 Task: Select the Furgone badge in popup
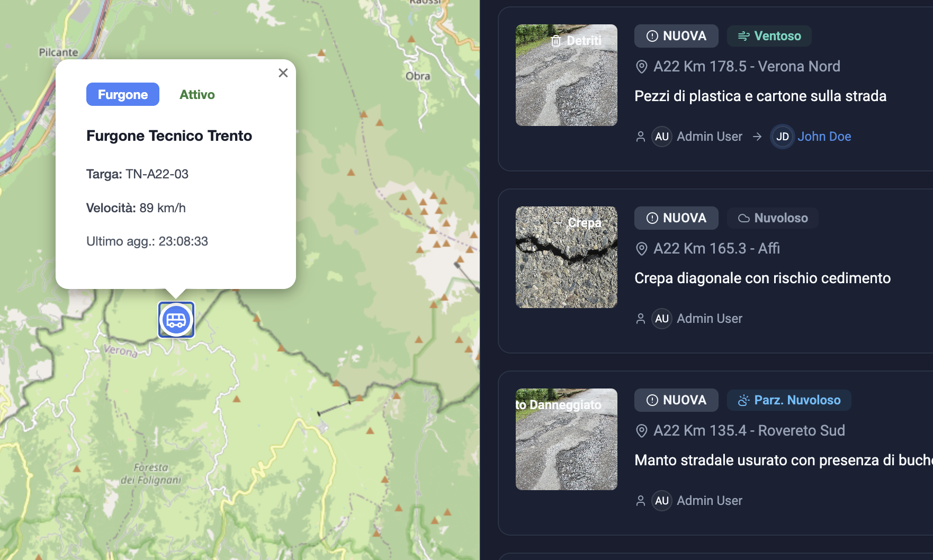point(123,94)
